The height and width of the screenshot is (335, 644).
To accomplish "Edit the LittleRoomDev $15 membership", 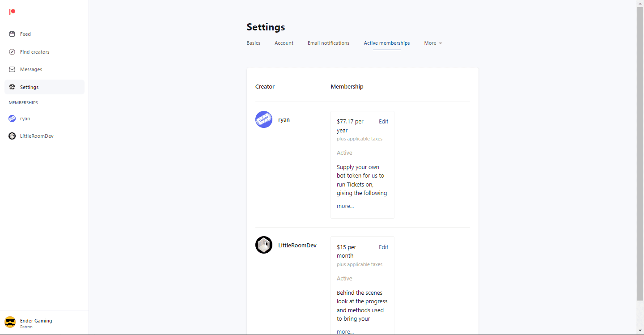I will (x=383, y=247).
